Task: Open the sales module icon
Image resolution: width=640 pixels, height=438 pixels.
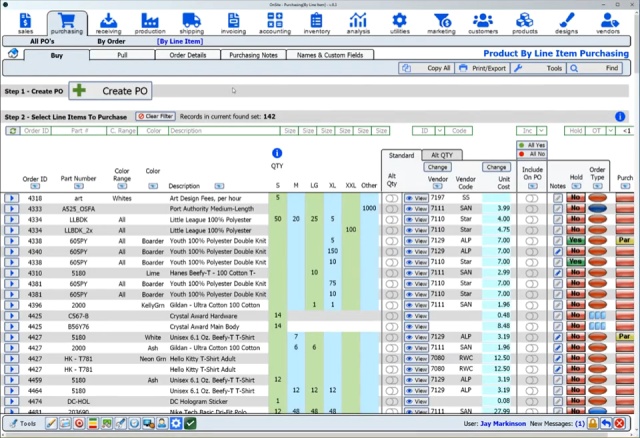Action: pyautogui.click(x=24, y=20)
